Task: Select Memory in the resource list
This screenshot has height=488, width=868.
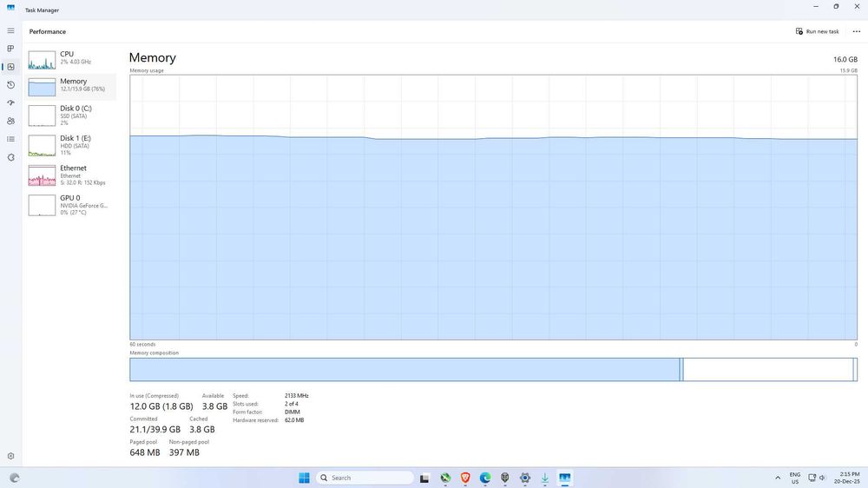Action: (70, 87)
